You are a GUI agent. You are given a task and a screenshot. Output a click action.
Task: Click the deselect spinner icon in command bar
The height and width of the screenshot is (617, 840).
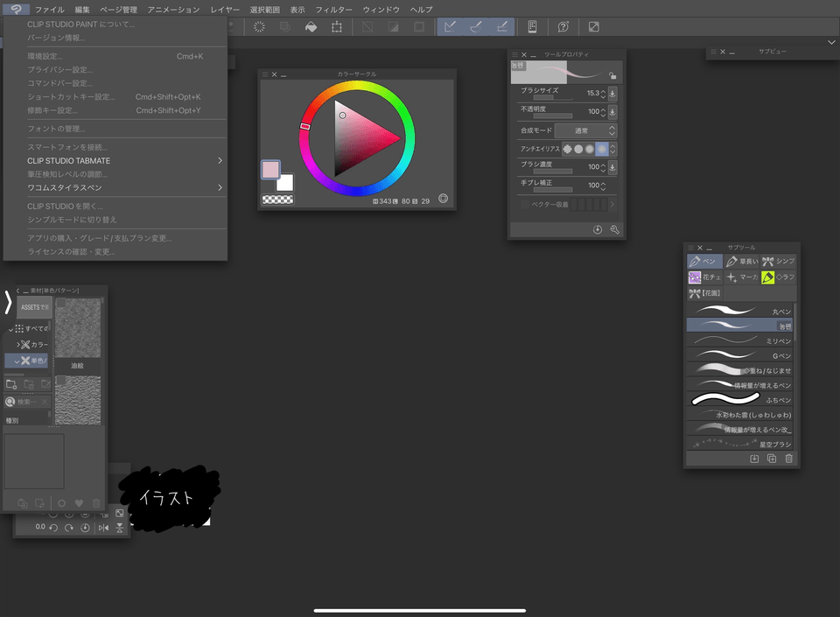click(259, 27)
